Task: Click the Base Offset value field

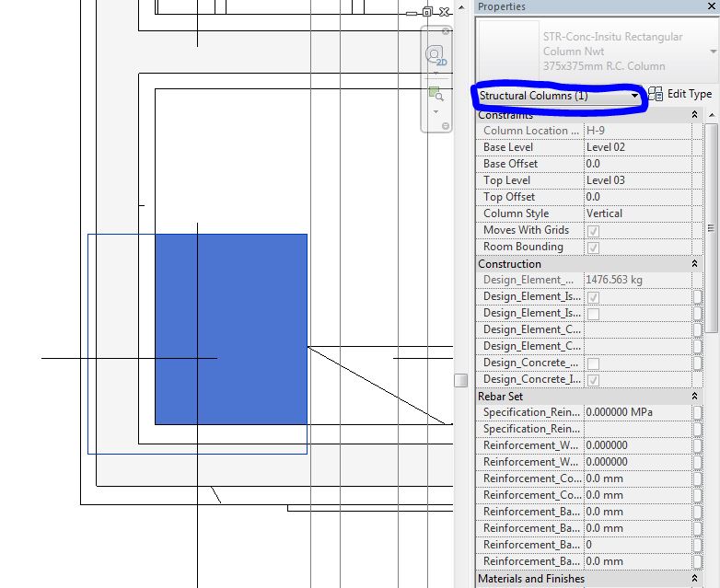Action: click(x=637, y=164)
